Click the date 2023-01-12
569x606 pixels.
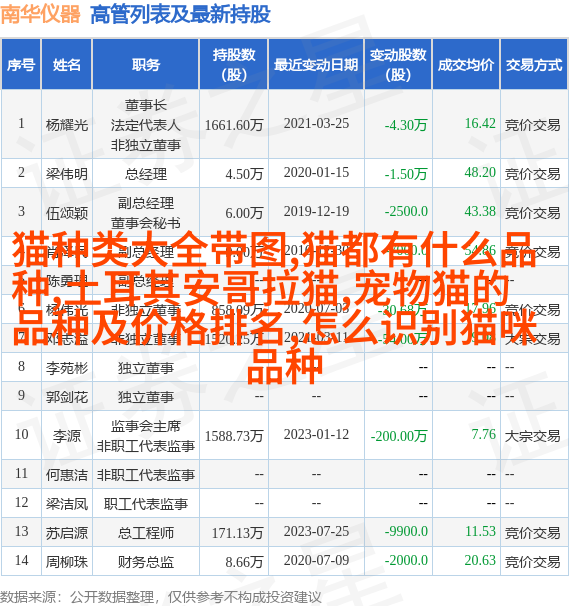pyautogui.click(x=316, y=435)
